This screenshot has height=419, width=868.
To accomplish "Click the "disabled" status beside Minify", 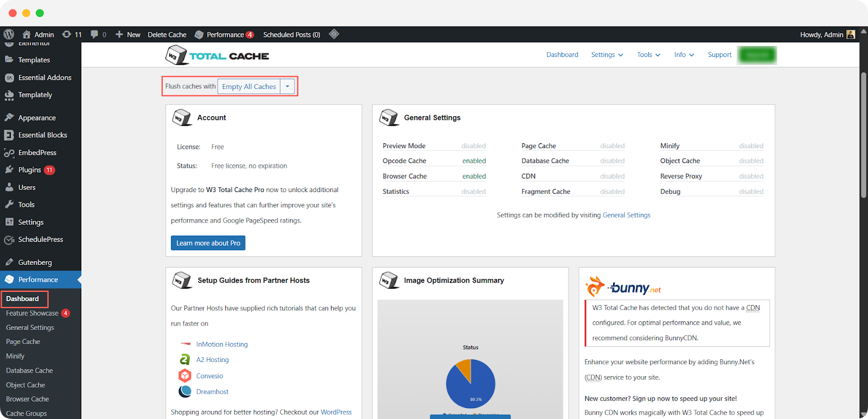I will 751,145.
